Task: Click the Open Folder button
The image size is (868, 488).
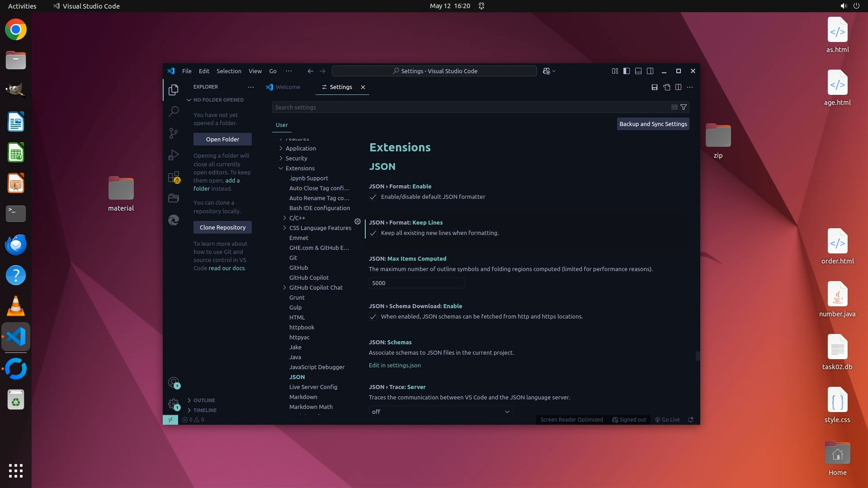Action: point(222,139)
